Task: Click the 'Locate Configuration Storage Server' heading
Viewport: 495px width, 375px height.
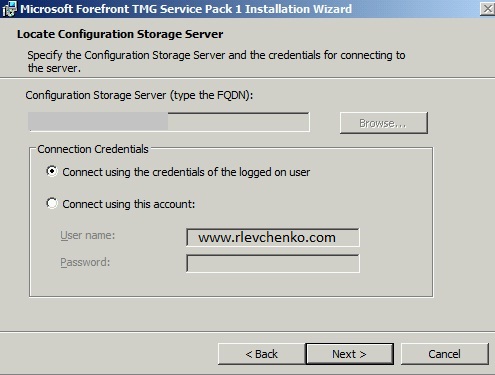Action: [120, 34]
